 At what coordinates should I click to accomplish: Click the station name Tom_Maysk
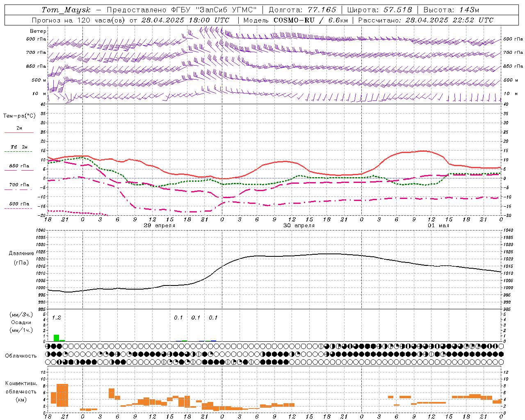coord(66,10)
